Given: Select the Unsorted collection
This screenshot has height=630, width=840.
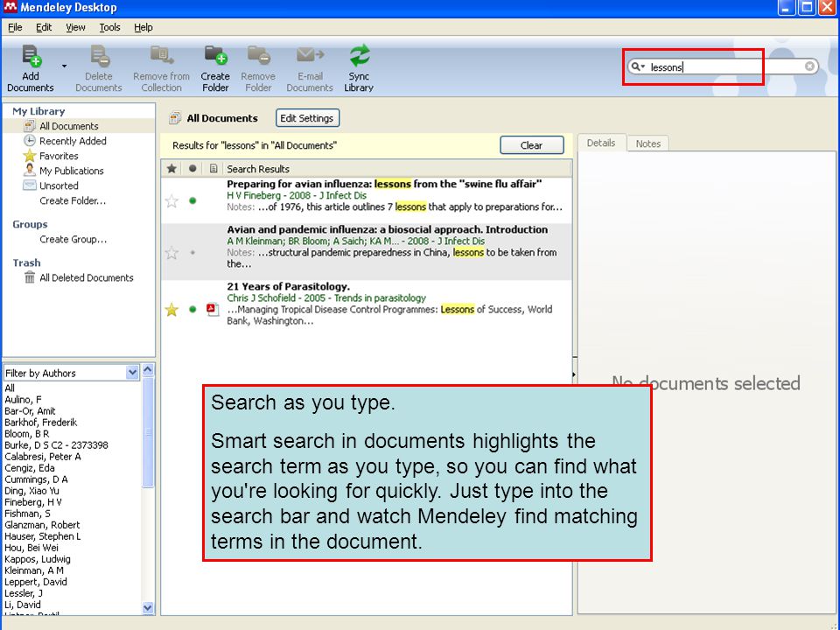Looking at the screenshot, I should pyautogui.click(x=59, y=185).
